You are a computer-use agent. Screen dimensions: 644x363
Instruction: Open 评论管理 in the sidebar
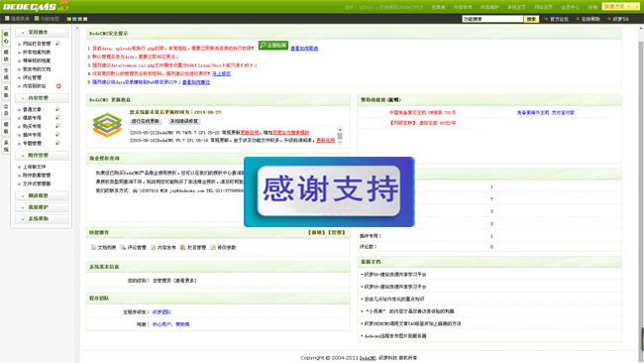[32, 77]
